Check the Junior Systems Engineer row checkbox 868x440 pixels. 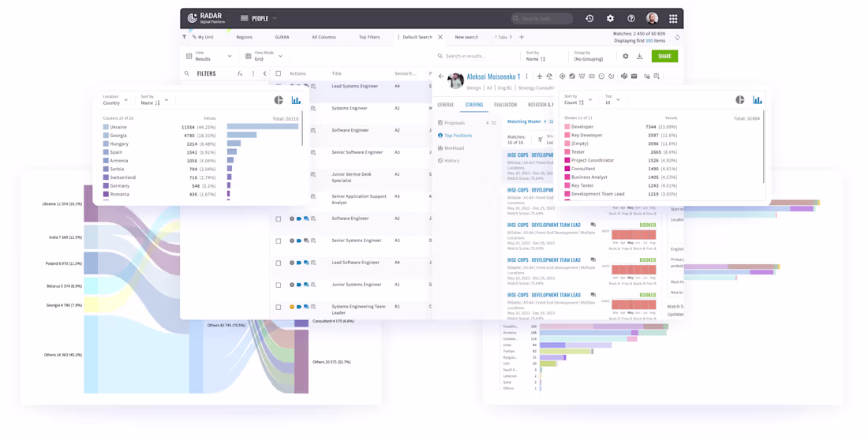pyautogui.click(x=279, y=285)
